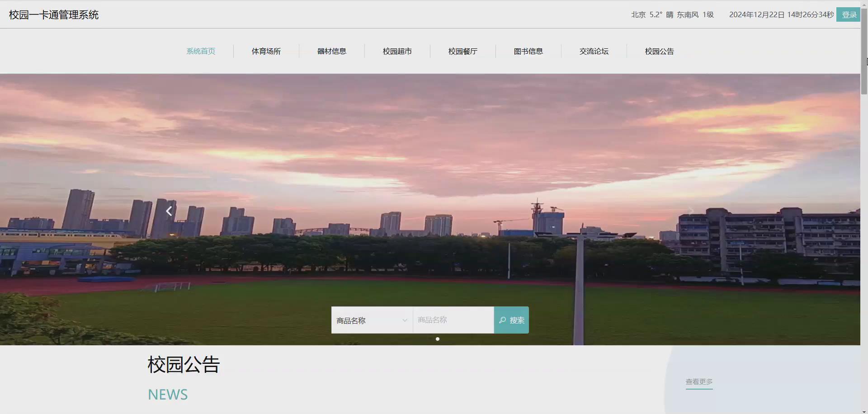868x414 pixels.
Task: Click the 校园公告 section heading
Action: tap(184, 365)
